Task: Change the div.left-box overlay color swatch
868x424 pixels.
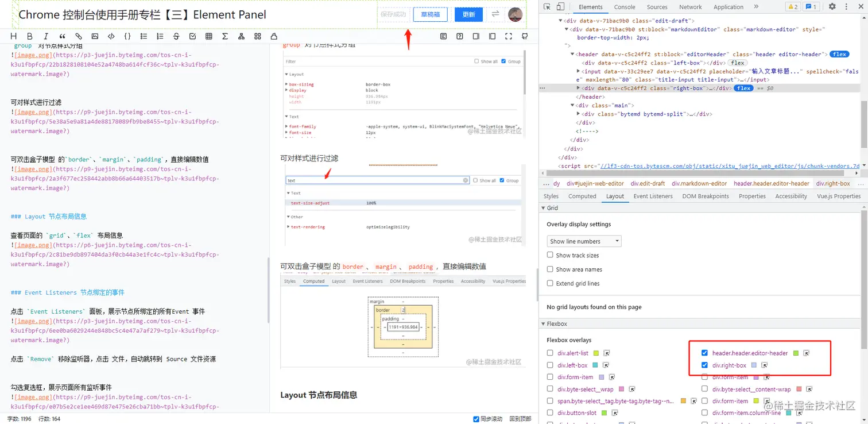Action: 595,365
